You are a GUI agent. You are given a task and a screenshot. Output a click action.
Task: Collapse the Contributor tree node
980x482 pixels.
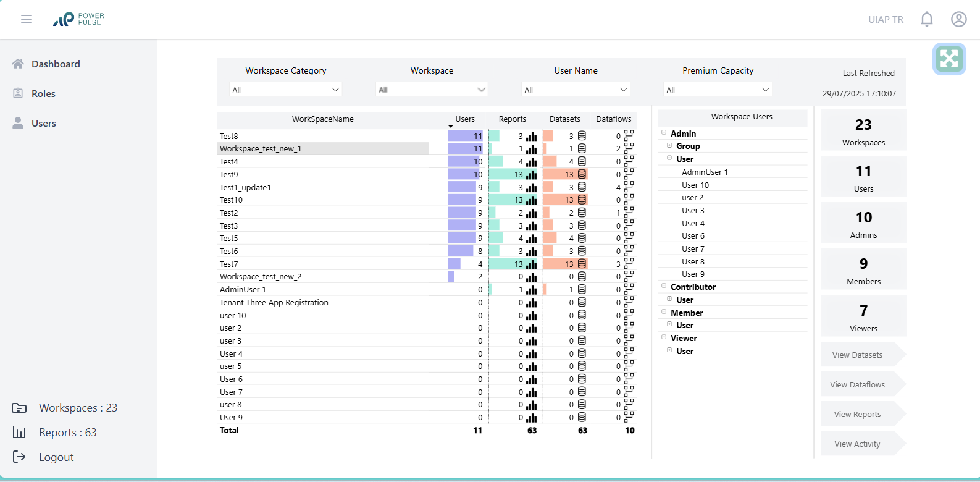[x=664, y=286]
